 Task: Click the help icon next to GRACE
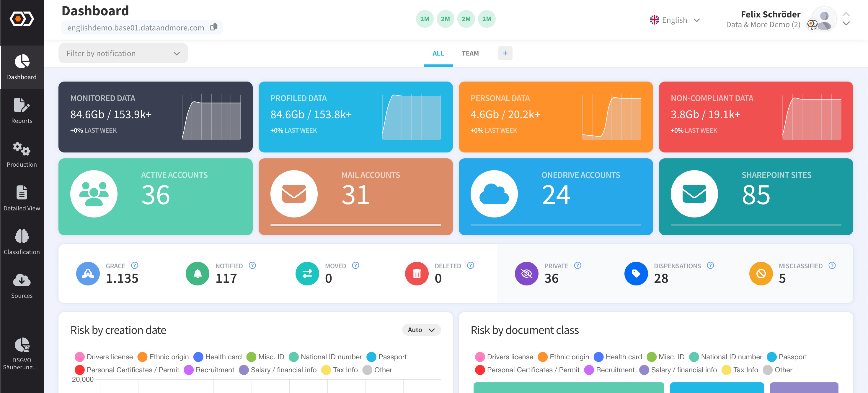tap(134, 265)
